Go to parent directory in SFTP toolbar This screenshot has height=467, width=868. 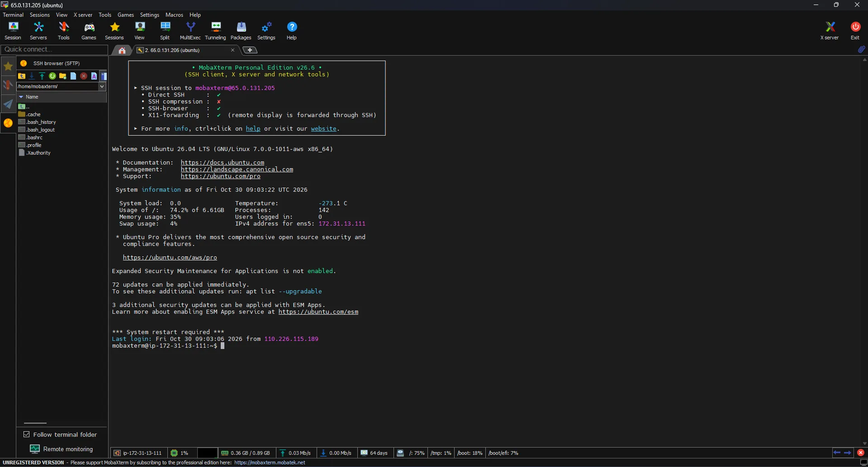(22, 76)
